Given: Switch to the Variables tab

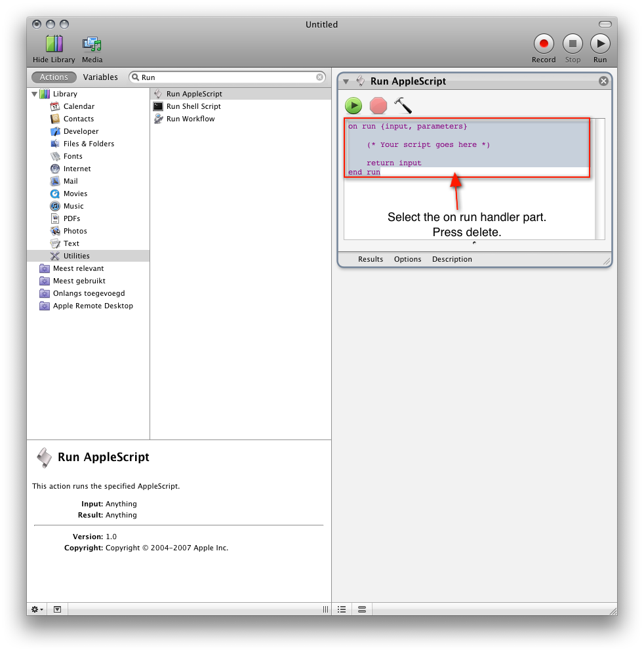Looking at the screenshot, I should pyautogui.click(x=100, y=77).
